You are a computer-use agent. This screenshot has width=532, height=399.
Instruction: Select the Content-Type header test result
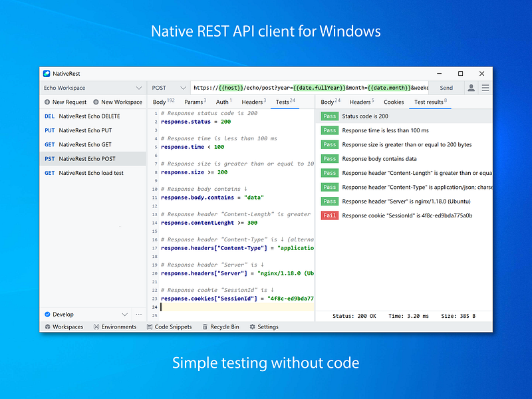pos(404,188)
